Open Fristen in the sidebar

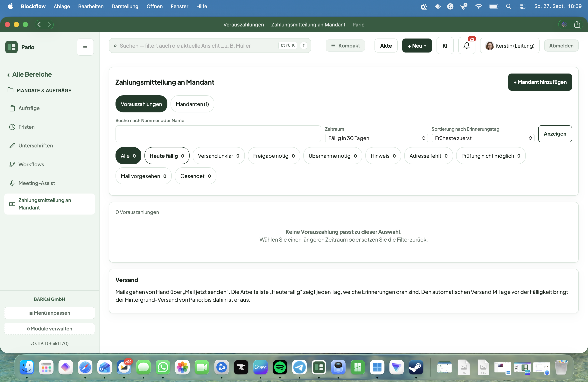tap(49, 127)
